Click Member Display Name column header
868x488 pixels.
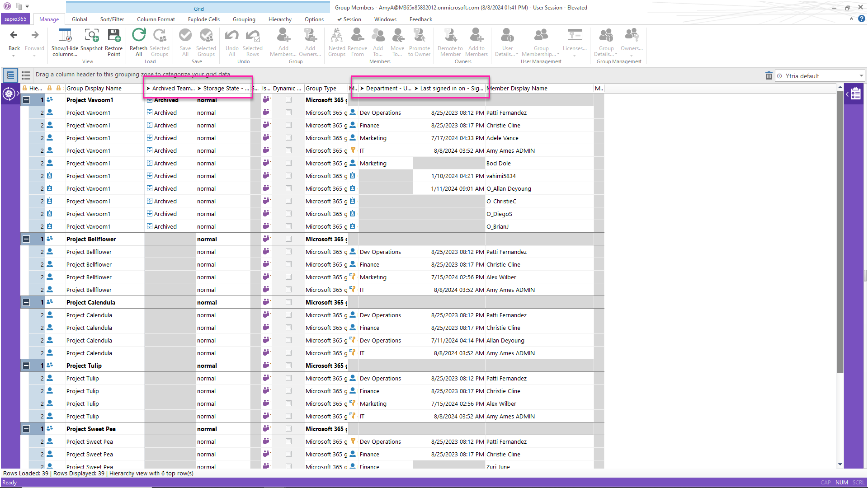tap(540, 89)
